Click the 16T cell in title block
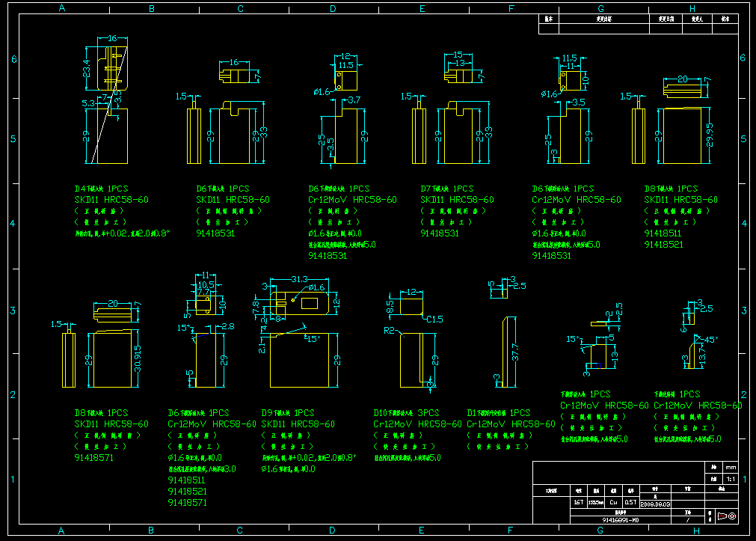Image resolution: width=756 pixels, height=541 pixels. click(579, 502)
